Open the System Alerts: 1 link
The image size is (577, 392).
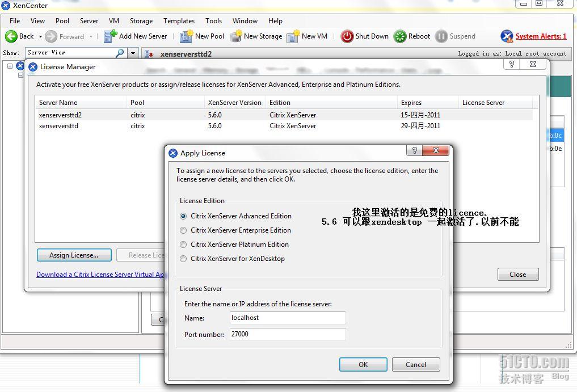[541, 36]
